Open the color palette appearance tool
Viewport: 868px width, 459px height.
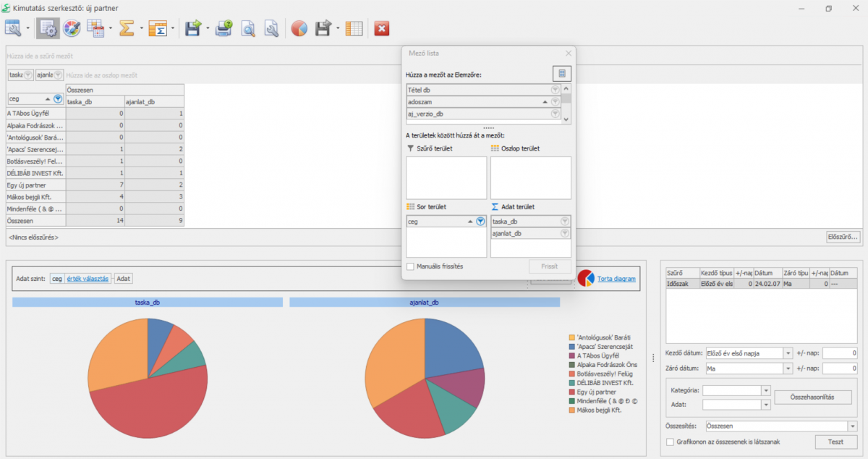pyautogui.click(x=72, y=29)
